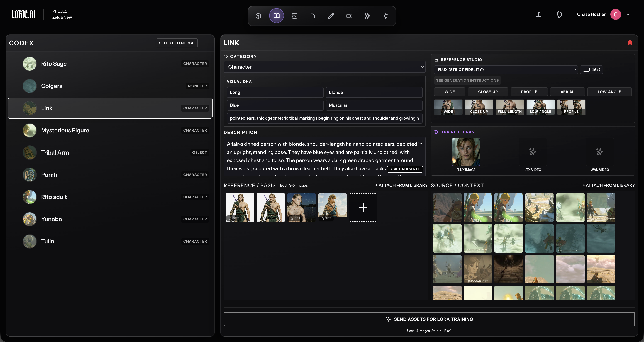Edit the Long hair length field

[275, 92]
